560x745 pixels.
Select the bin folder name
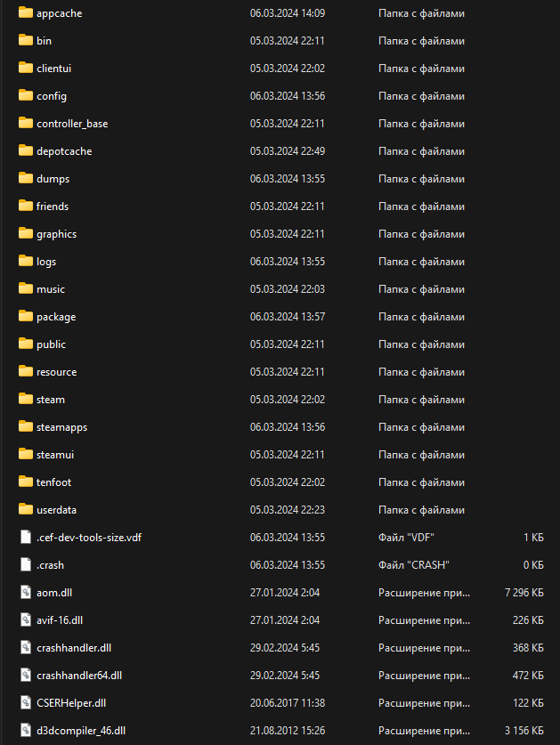point(45,41)
